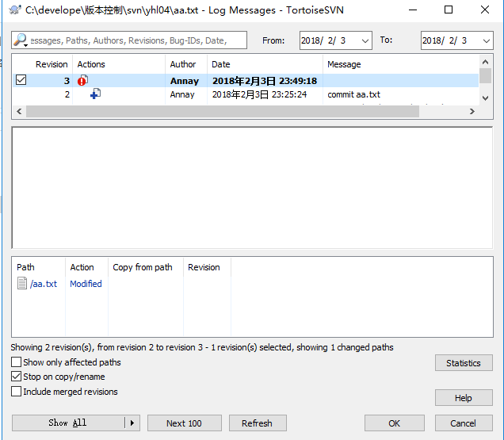Click the date 2018年2月3日 23:25:24

[x=259, y=94]
